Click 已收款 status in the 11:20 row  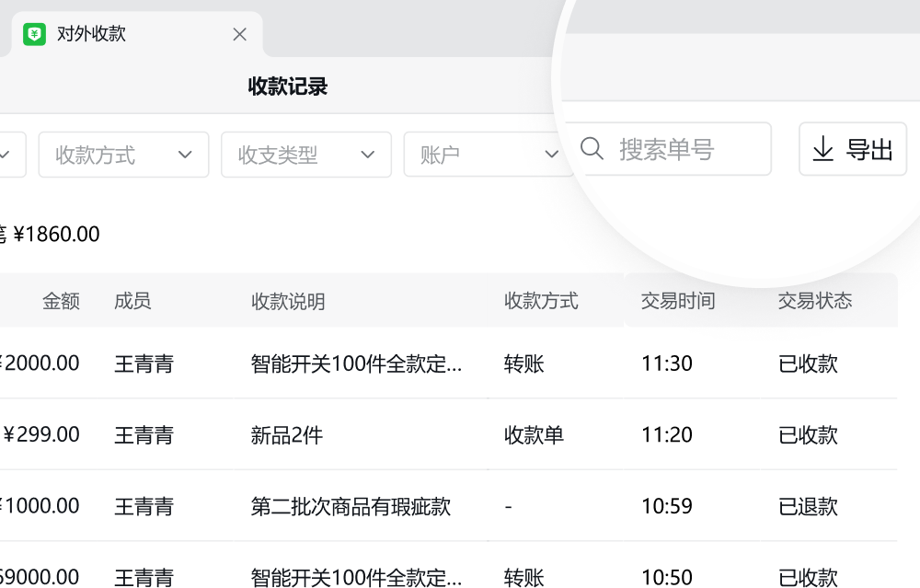click(808, 435)
